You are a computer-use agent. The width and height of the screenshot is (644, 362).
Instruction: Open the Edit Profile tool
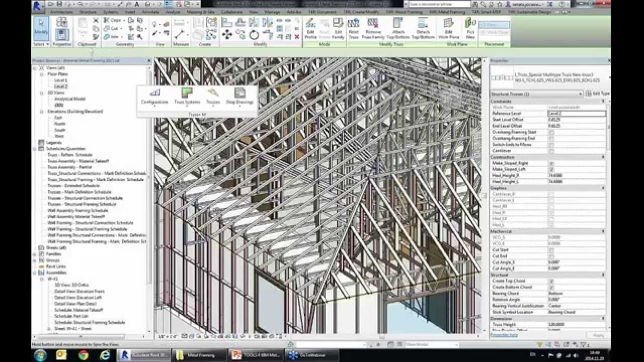point(310,29)
